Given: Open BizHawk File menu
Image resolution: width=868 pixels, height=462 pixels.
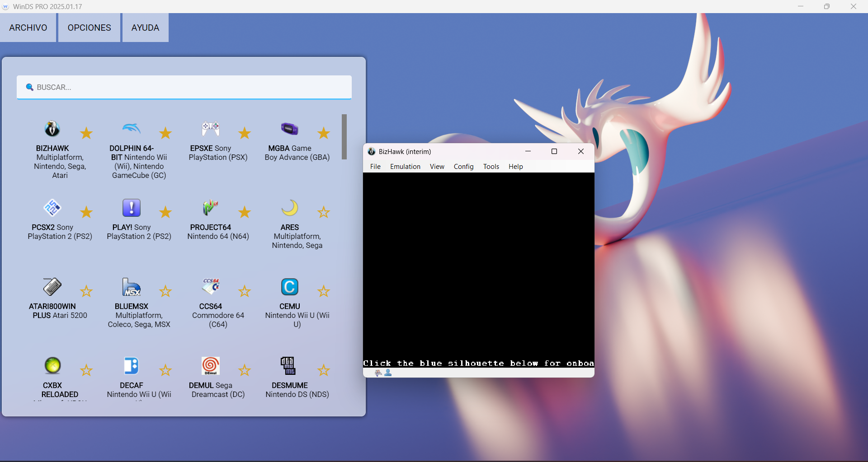Looking at the screenshot, I should (x=375, y=167).
